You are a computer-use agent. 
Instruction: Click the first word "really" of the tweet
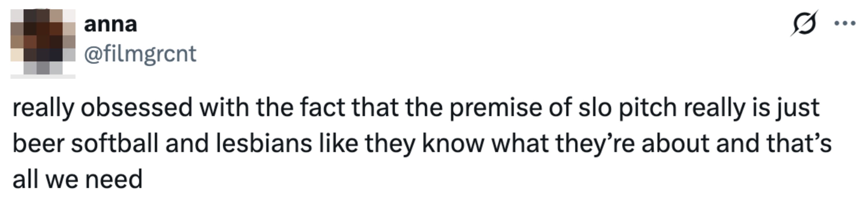(43, 107)
